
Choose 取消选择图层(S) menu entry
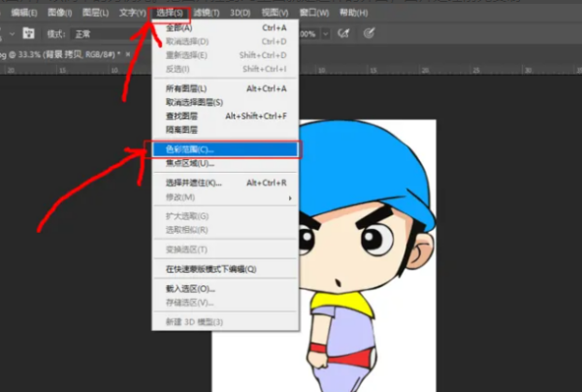pos(226,102)
